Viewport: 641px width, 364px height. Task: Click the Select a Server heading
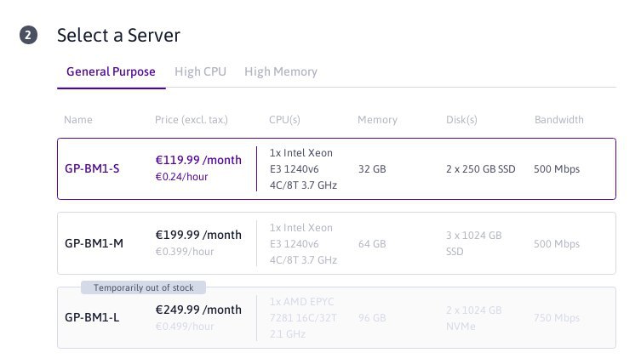pyautogui.click(x=118, y=35)
